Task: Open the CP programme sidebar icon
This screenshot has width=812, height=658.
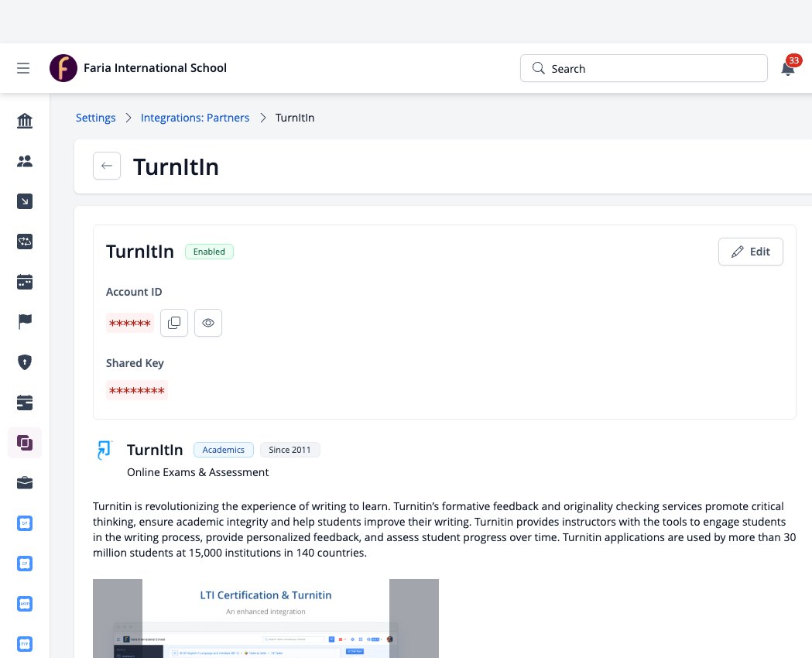Action: click(25, 564)
